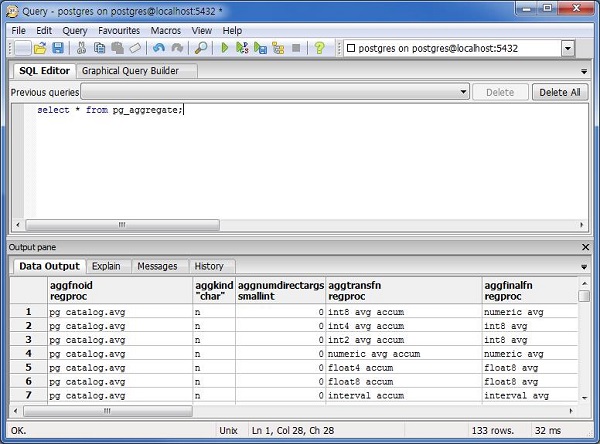The width and height of the screenshot is (600, 444).
Task: Click the SQL editor horizontal scrollbar
Action: [120, 225]
